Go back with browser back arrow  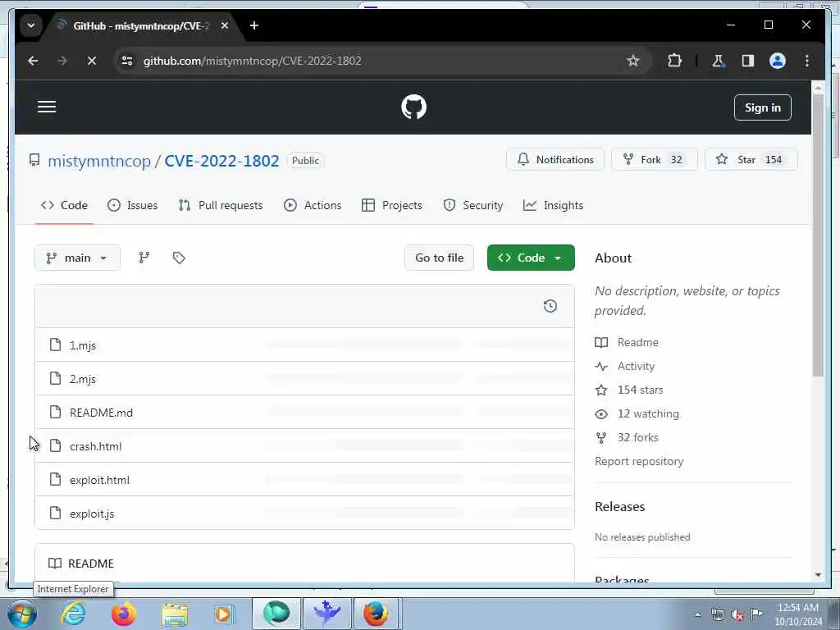tap(33, 61)
